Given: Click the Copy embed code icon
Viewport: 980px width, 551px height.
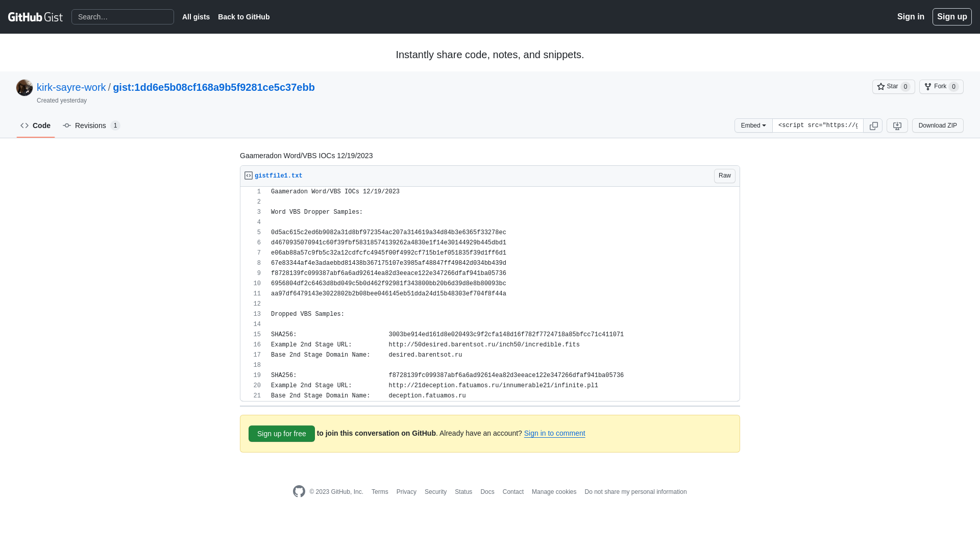Looking at the screenshot, I should [x=873, y=125].
